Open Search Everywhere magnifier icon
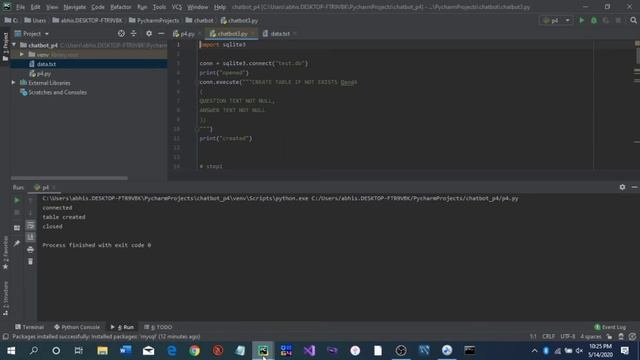640x360 pixels. [x=633, y=20]
